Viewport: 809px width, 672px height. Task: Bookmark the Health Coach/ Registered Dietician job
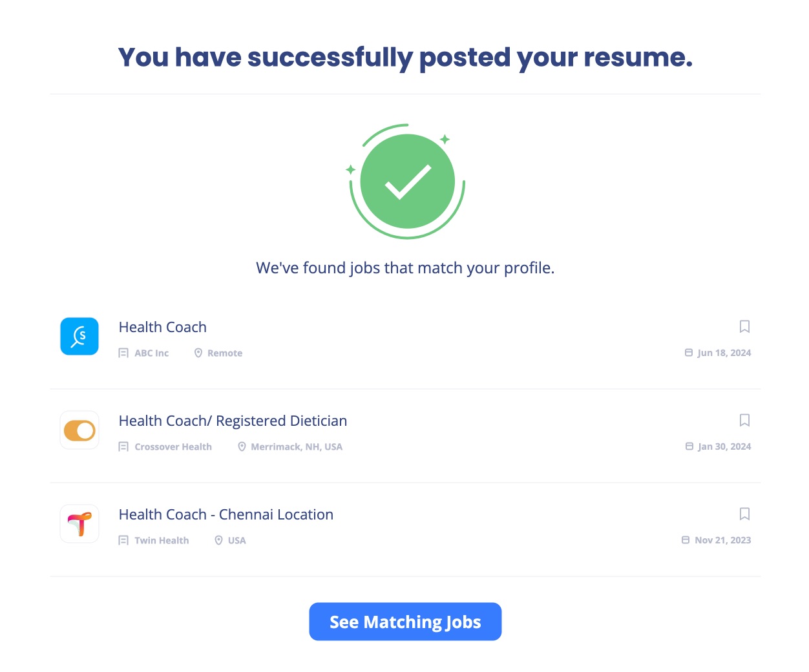tap(744, 421)
